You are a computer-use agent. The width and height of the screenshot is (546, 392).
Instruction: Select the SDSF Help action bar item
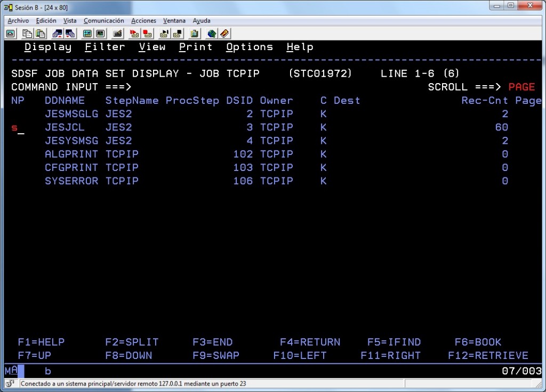pyautogui.click(x=300, y=47)
